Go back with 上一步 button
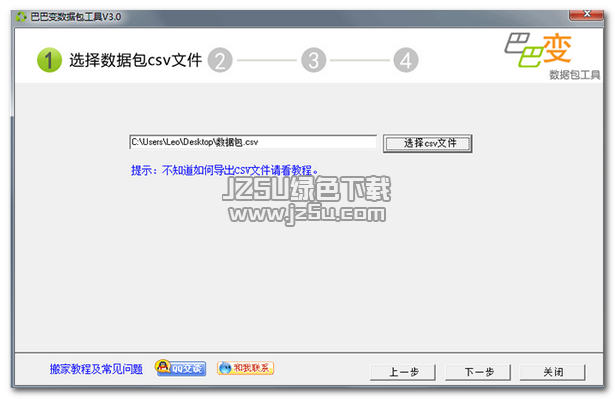The height and width of the screenshot is (399, 615). [x=403, y=372]
